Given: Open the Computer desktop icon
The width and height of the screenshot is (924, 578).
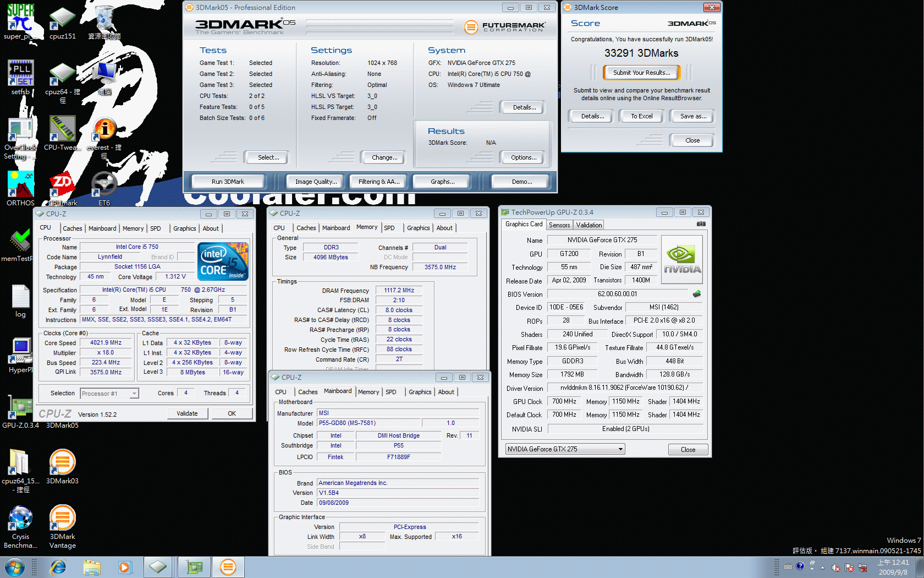Looking at the screenshot, I should click(x=105, y=77).
